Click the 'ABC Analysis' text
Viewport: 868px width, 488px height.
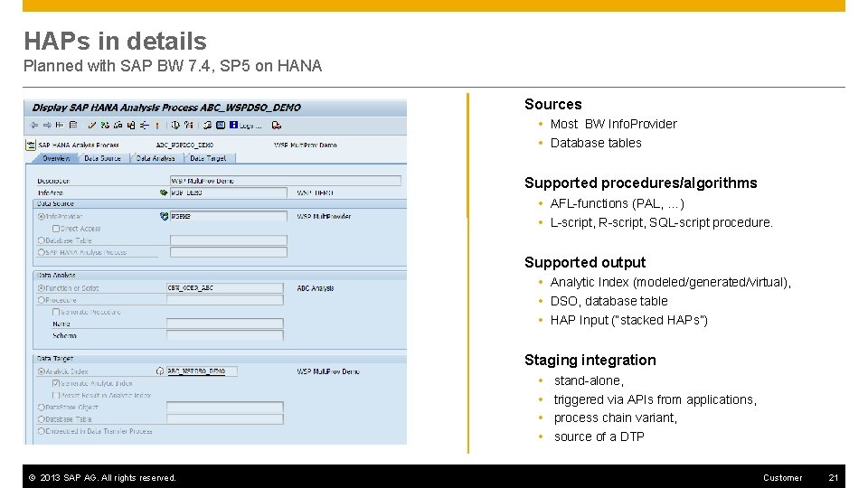coord(315,288)
